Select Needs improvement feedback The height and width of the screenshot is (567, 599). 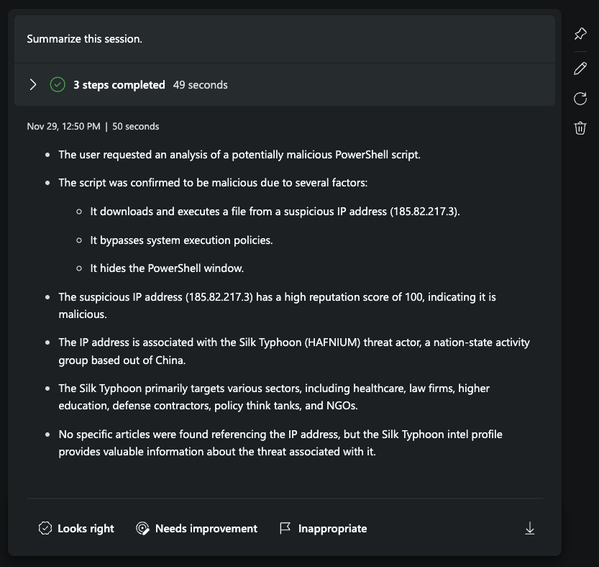tap(206, 528)
